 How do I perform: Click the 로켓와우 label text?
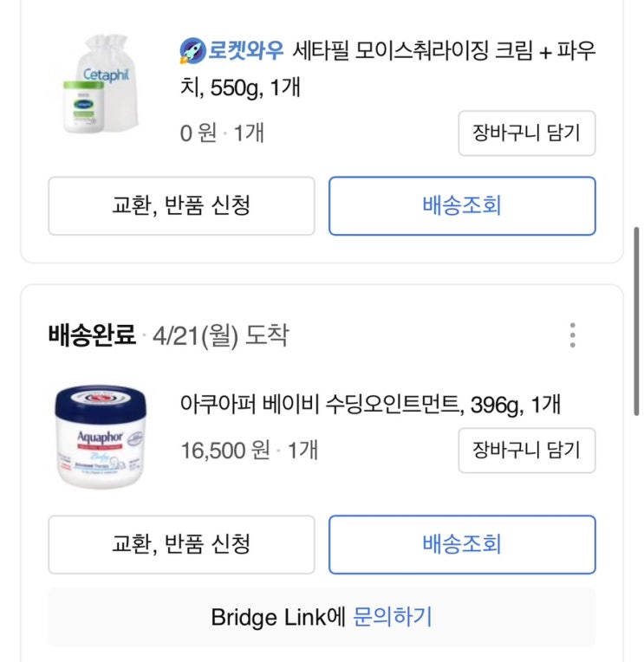[245, 50]
